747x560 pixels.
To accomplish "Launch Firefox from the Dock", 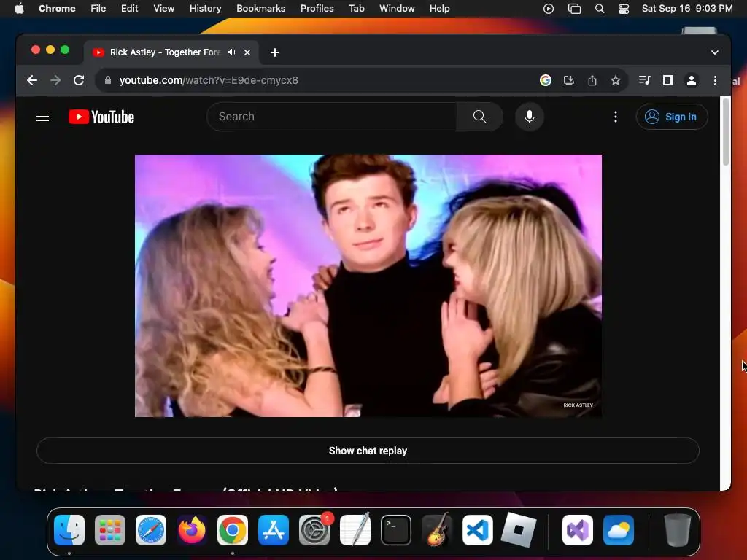I will tap(192, 530).
